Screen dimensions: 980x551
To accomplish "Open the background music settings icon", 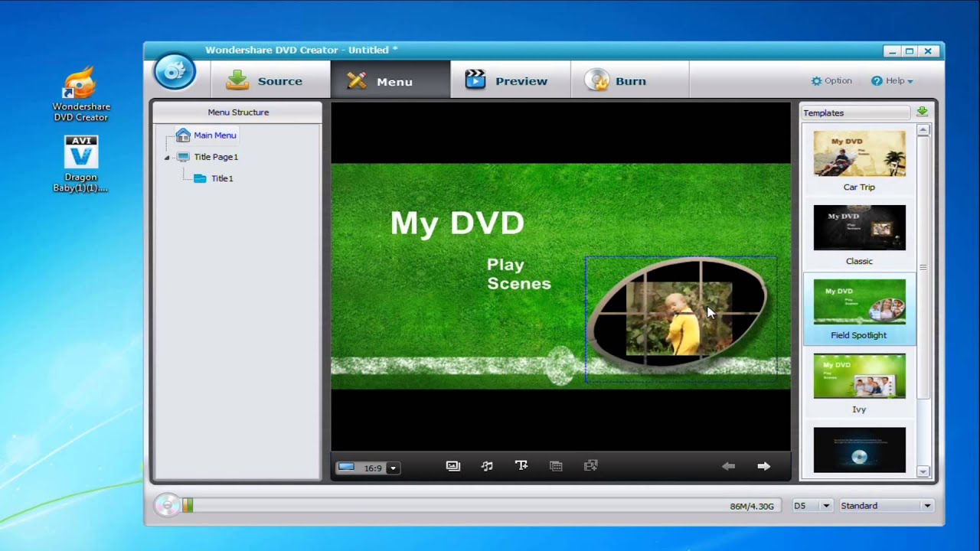I will click(x=487, y=466).
